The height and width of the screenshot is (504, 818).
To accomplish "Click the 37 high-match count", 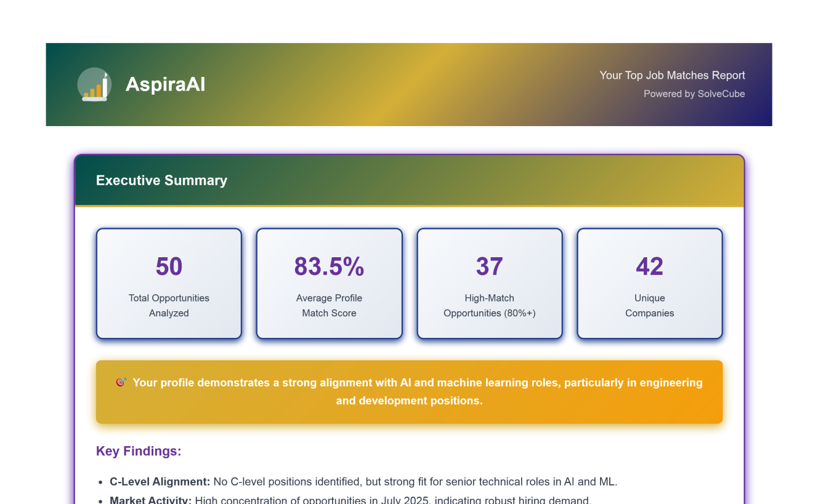I will (489, 266).
